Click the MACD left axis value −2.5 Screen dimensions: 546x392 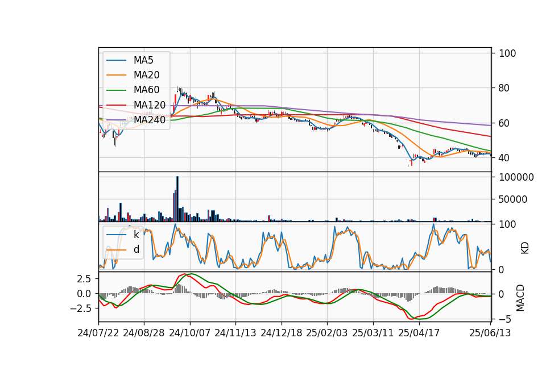click(x=80, y=308)
